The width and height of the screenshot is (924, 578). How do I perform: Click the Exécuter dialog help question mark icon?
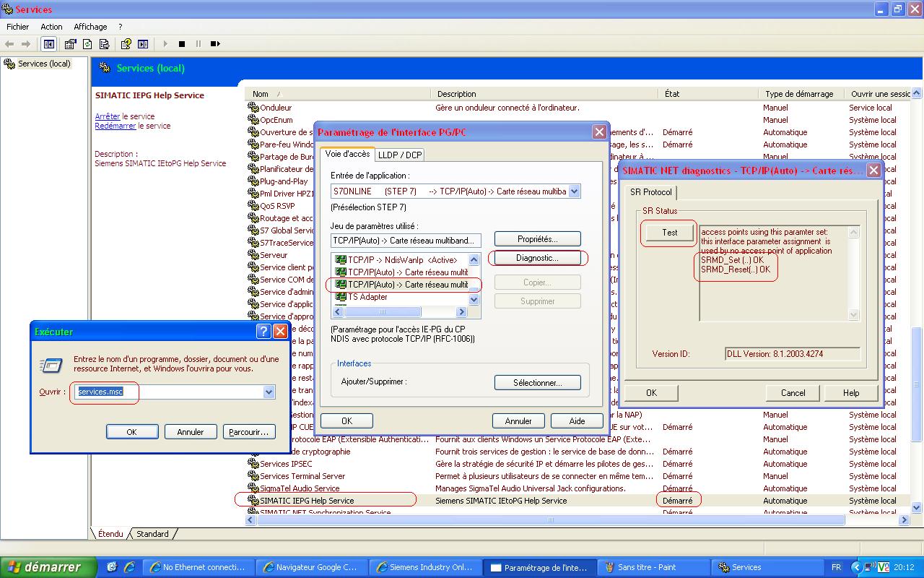[x=264, y=332]
